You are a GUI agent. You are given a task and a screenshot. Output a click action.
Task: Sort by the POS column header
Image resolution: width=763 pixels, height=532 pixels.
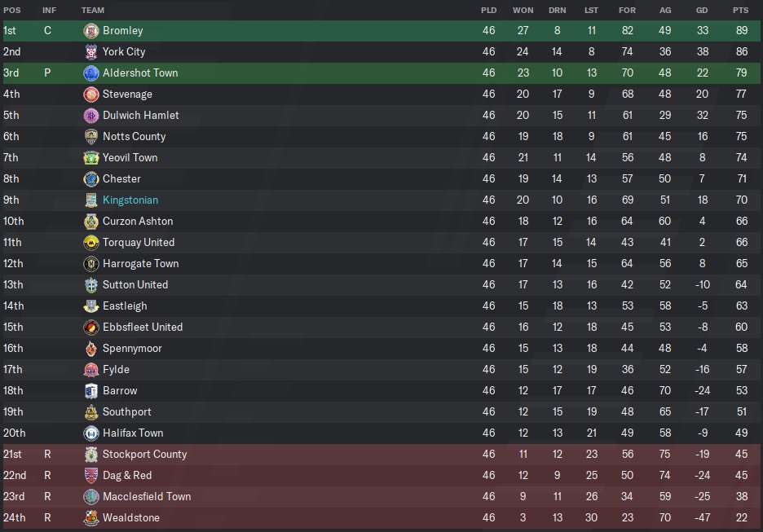click(x=12, y=10)
